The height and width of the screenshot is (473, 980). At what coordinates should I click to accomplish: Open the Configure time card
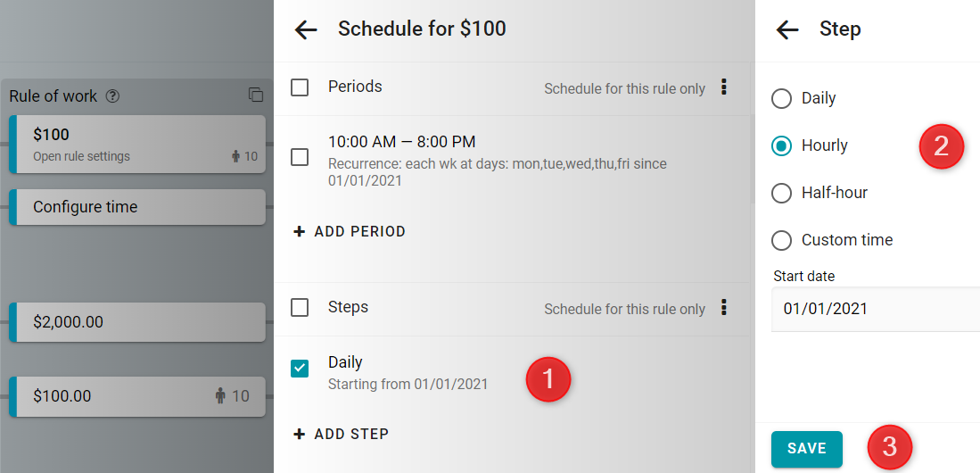pos(137,207)
